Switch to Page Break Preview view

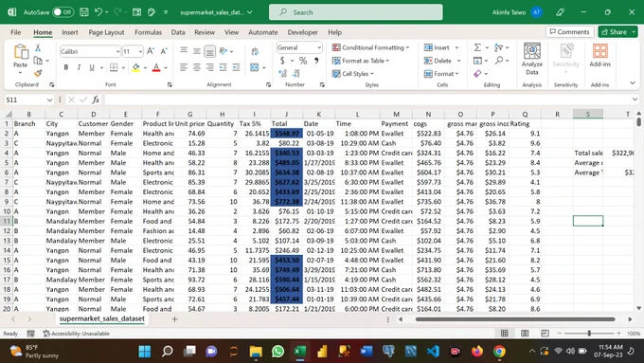[545, 333]
